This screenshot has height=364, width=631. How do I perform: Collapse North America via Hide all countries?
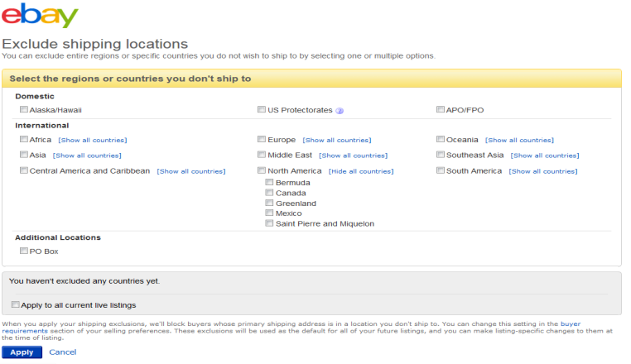click(x=360, y=171)
